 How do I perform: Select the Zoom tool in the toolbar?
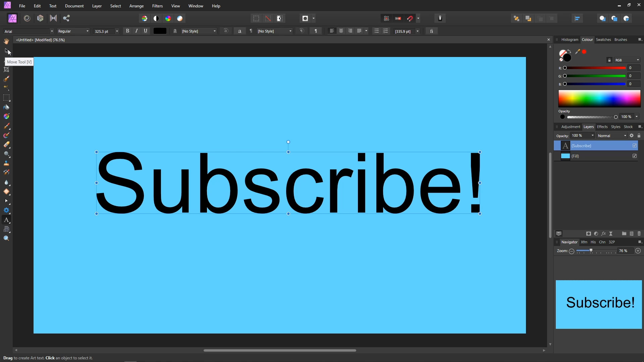coord(6,238)
